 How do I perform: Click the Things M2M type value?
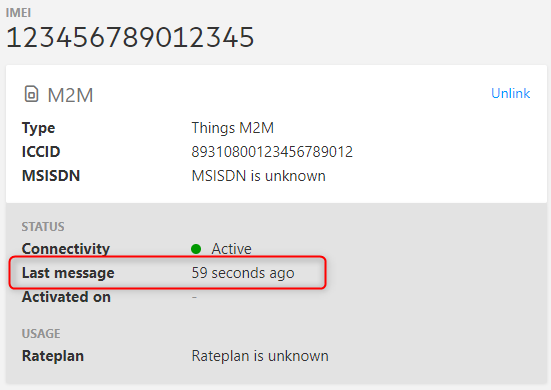click(x=233, y=128)
